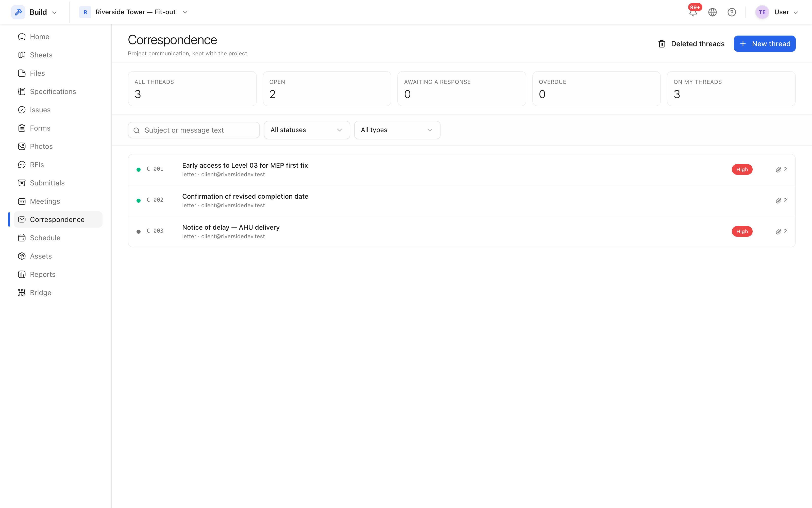This screenshot has height=508, width=812.
Task: Click the Deleted threads trash icon
Action: click(x=662, y=44)
